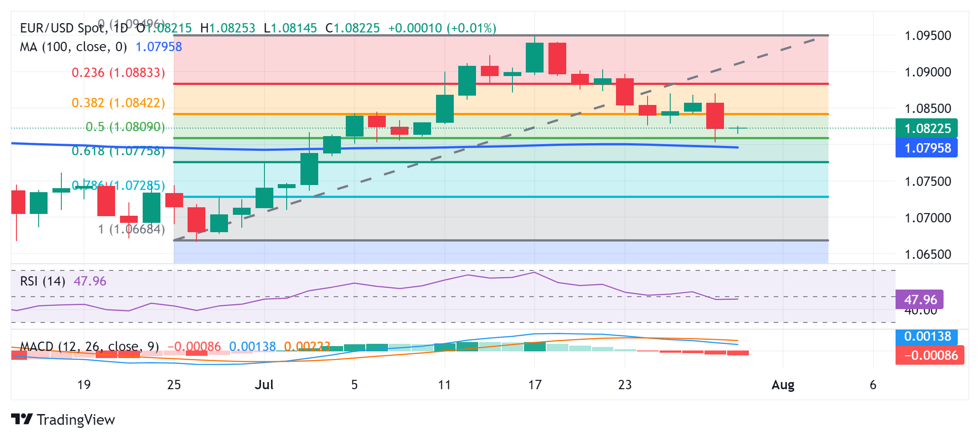
Task: Click the 0.786 (1.07285) Fibonacci label
Action: coord(118,185)
